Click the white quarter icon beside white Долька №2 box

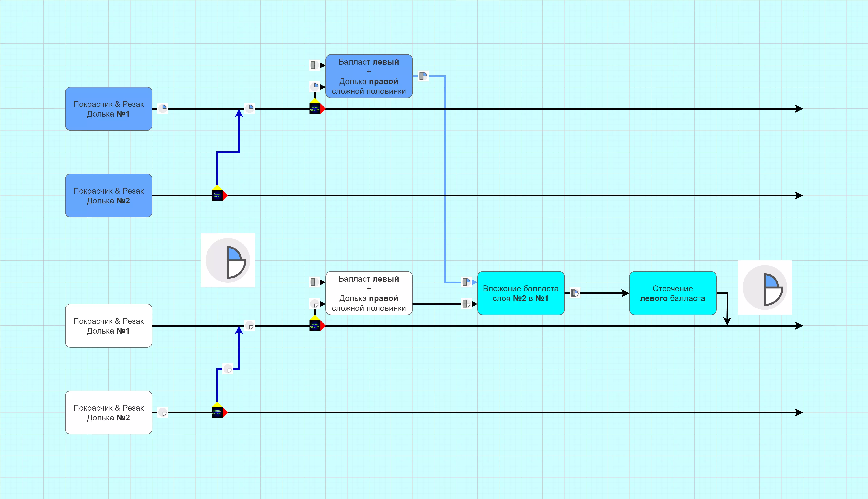[x=162, y=412]
